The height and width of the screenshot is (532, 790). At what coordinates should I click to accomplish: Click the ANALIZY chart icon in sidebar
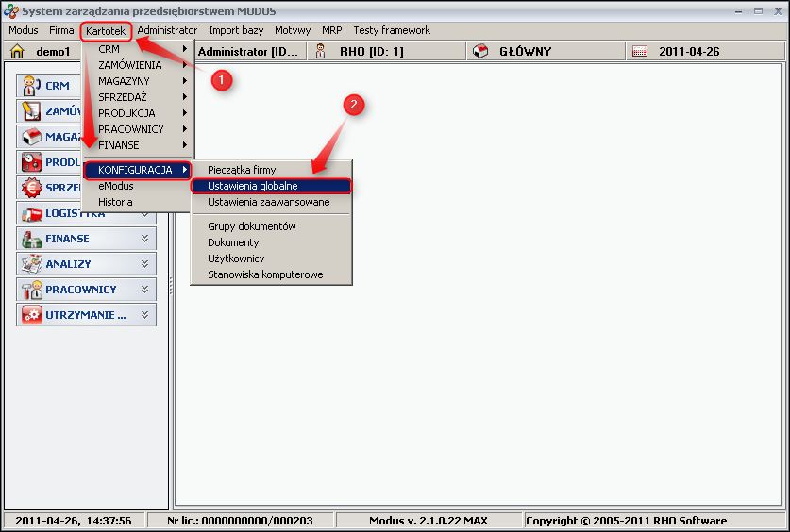click(x=31, y=264)
